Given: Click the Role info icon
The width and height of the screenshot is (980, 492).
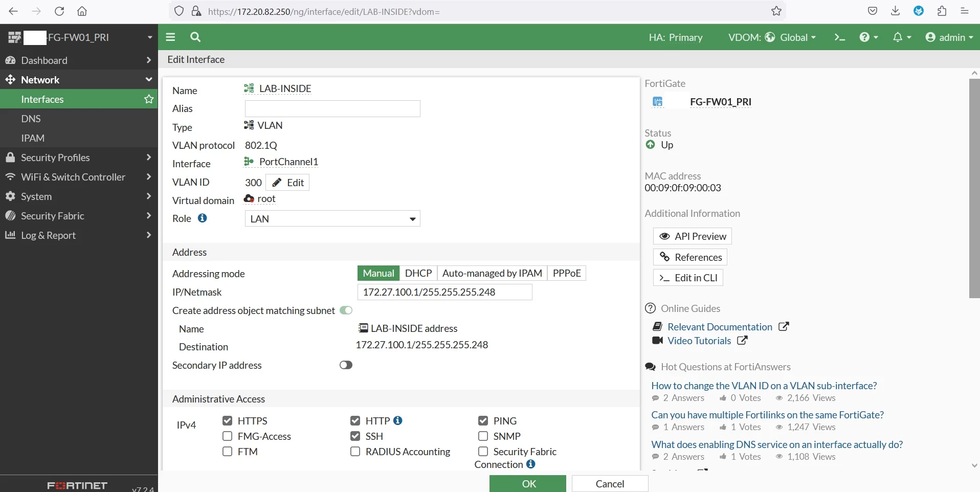Looking at the screenshot, I should point(203,218).
